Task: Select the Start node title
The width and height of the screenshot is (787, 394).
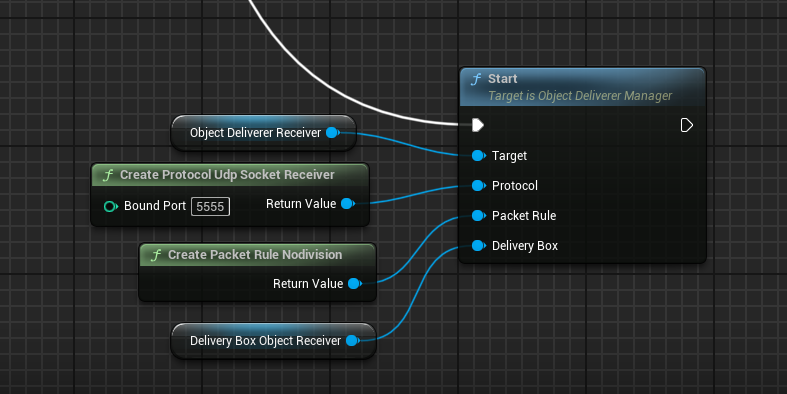Action: click(x=502, y=79)
